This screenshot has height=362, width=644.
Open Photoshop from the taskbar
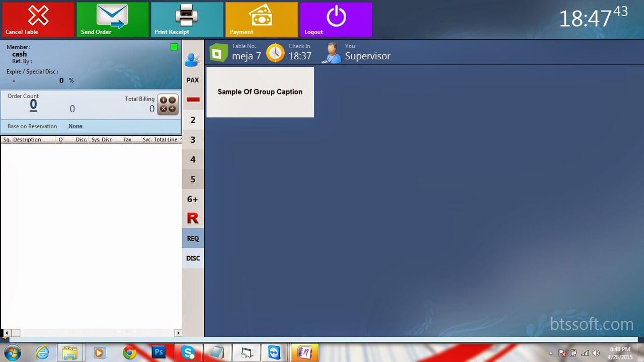[159, 353]
